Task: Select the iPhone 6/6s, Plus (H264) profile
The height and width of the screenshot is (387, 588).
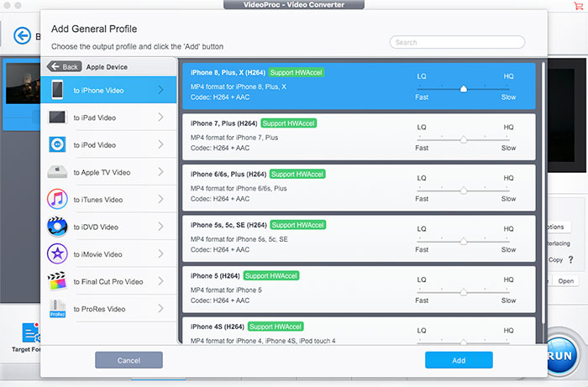Action: [359, 188]
